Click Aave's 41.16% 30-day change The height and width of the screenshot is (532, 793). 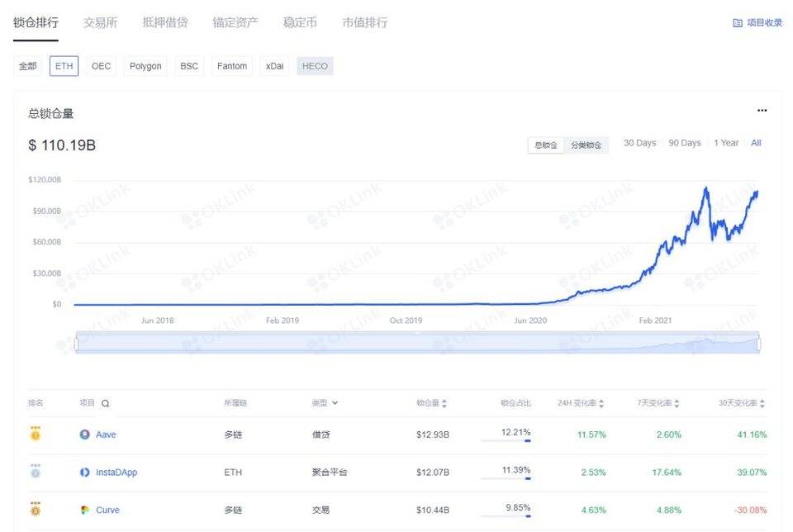point(752,435)
